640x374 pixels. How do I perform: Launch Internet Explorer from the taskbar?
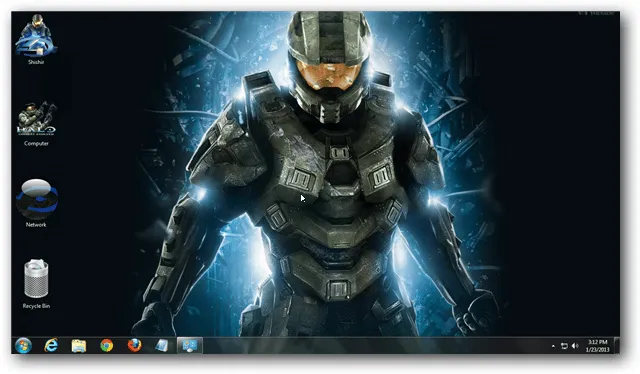pos(51,346)
